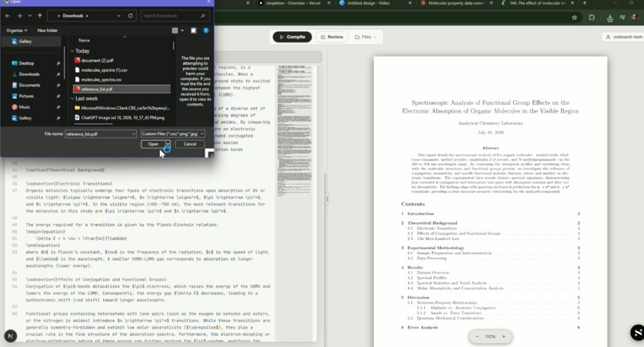
Task: Select molecules_spectra.csv file
Action: 101,80
